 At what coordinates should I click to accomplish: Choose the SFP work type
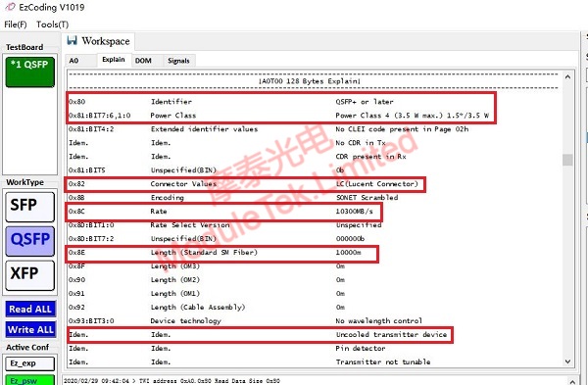(x=30, y=207)
